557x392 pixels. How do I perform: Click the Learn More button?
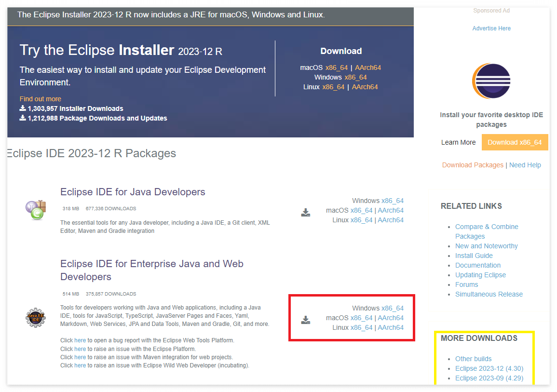tap(458, 142)
